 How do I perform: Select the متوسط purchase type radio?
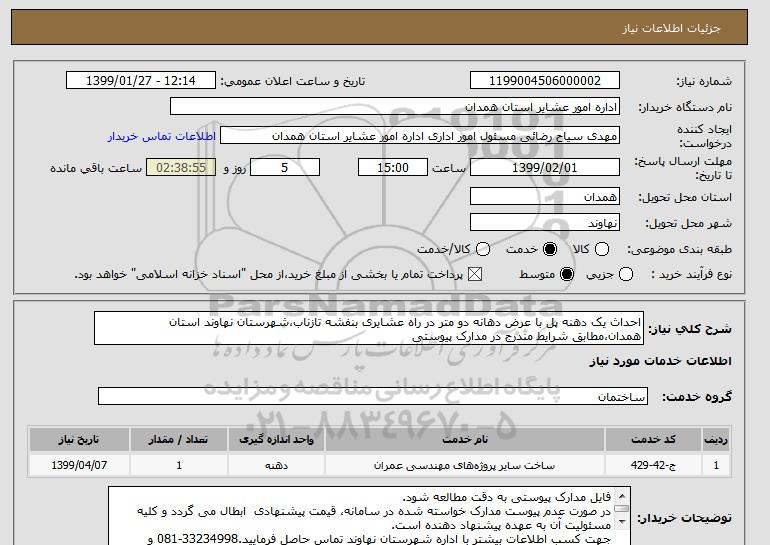(567, 274)
